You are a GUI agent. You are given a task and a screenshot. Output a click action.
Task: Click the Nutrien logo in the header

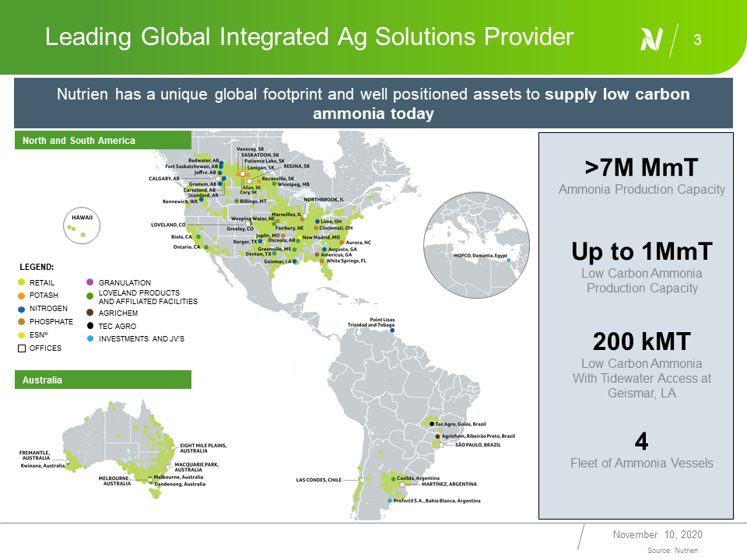pos(651,38)
